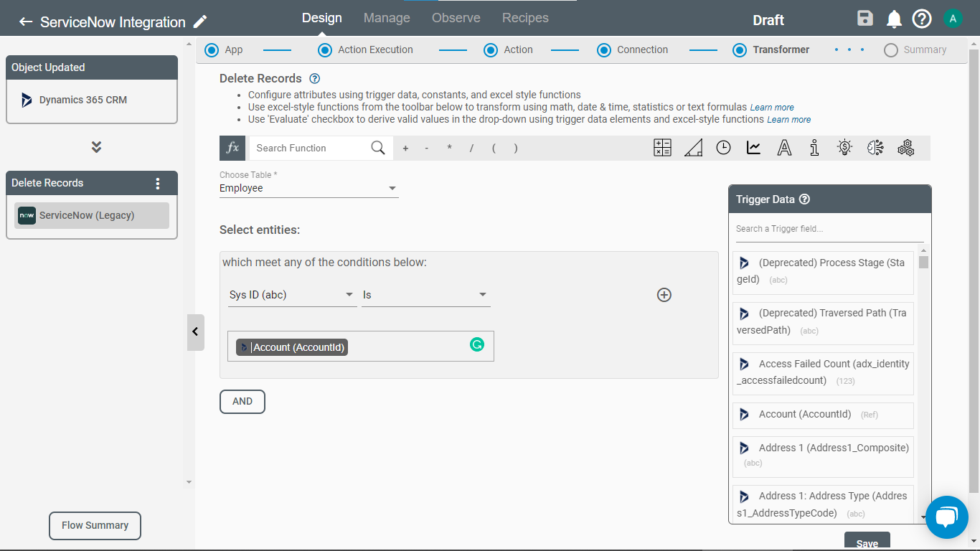Open date and time clock icon

coord(723,148)
